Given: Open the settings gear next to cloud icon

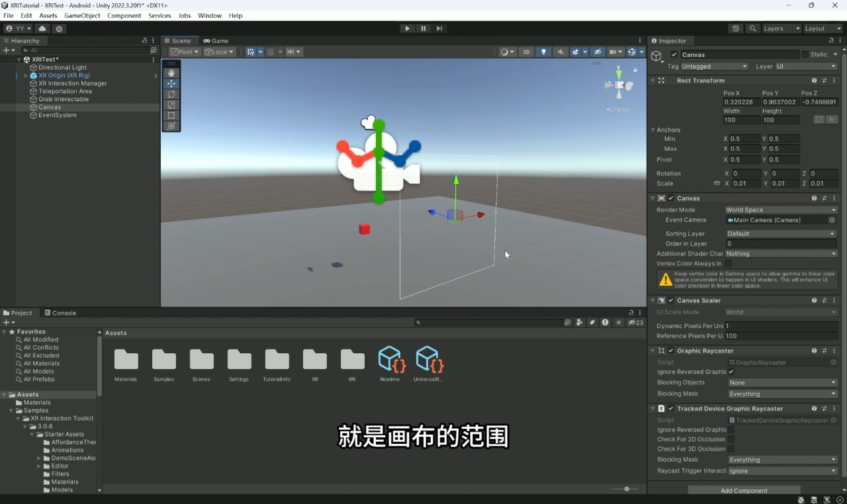Looking at the screenshot, I should 59,28.
